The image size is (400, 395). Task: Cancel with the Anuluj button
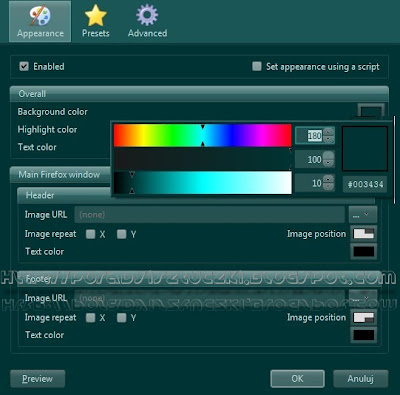click(361, 379)
